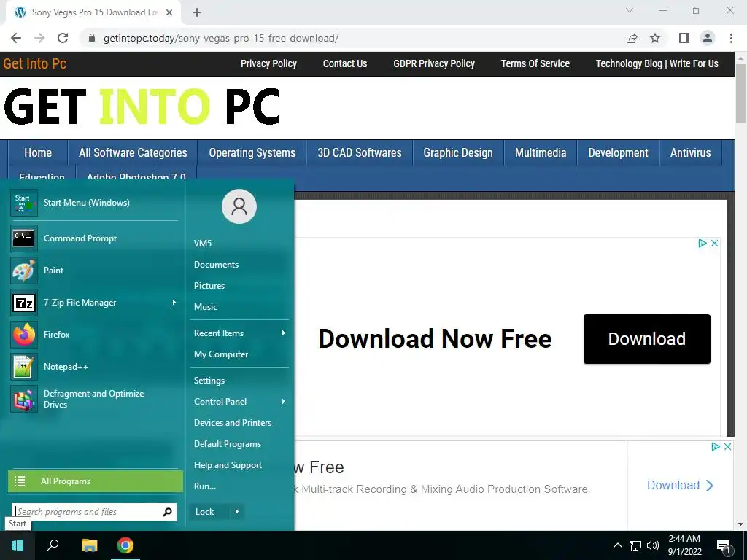Image resolution: width=747 pixels, height=560 pixels.
Task: Close the top ad with X
Action: click(714, 244)
